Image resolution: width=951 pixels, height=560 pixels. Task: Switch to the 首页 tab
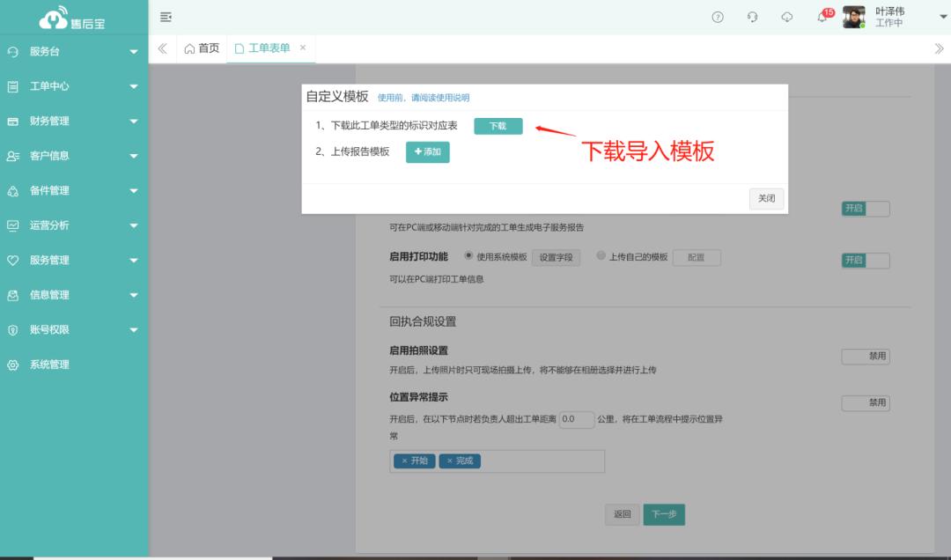tap(202, 48)
